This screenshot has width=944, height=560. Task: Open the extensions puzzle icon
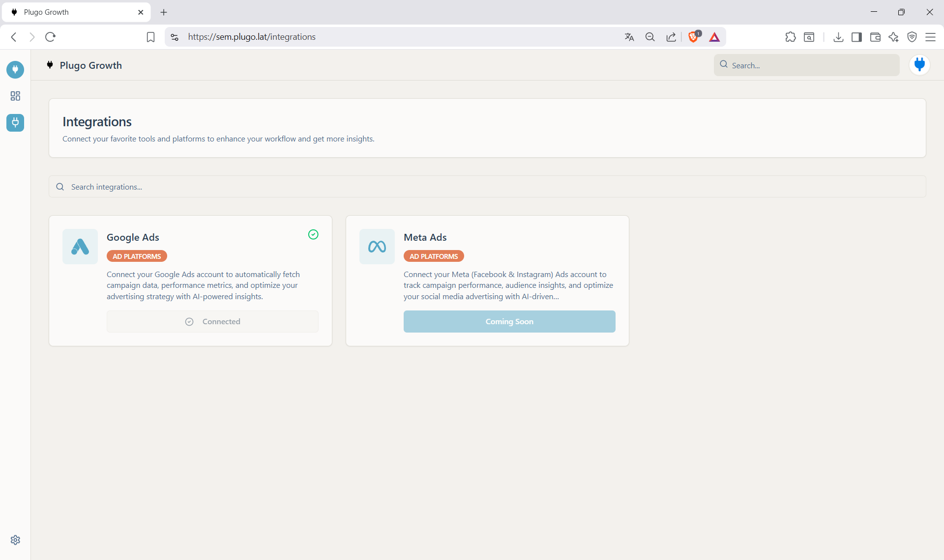791,37
